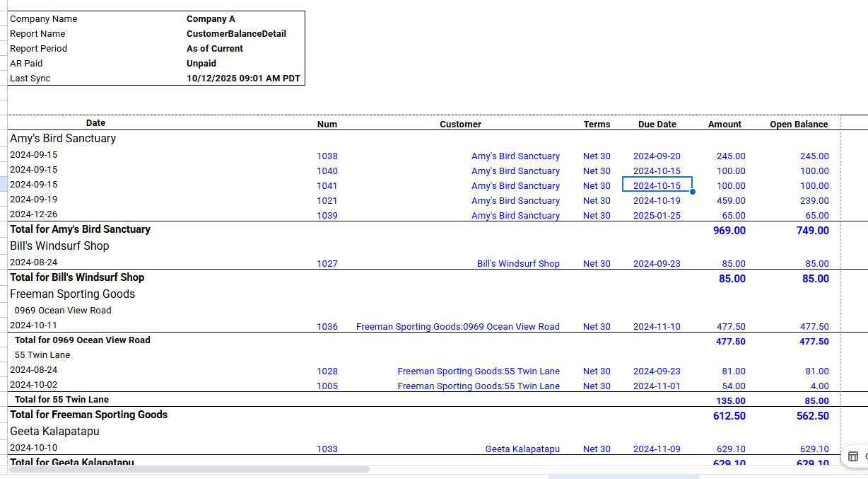Select the highlighted 2024-10-15 due date for invoice 1041

(657, 185)
